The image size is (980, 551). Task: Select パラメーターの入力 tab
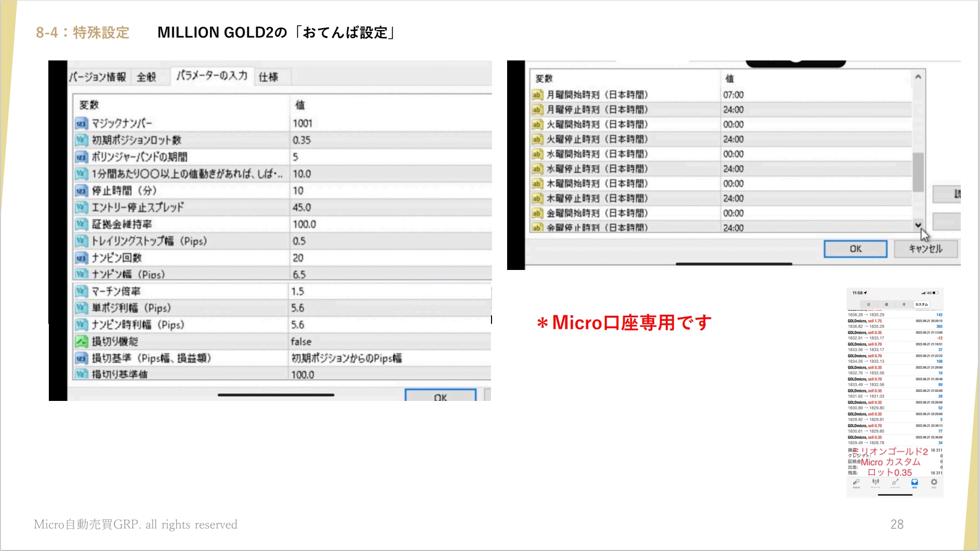(212, 76)
